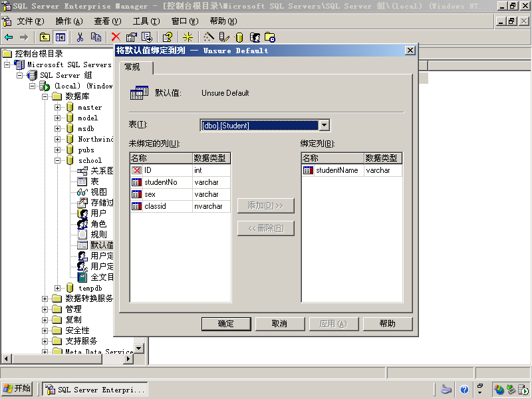Image resolution: width=532 pixels, height=399 pixels.
Task: Expand the model database node
Action: [x=58, y=118]
